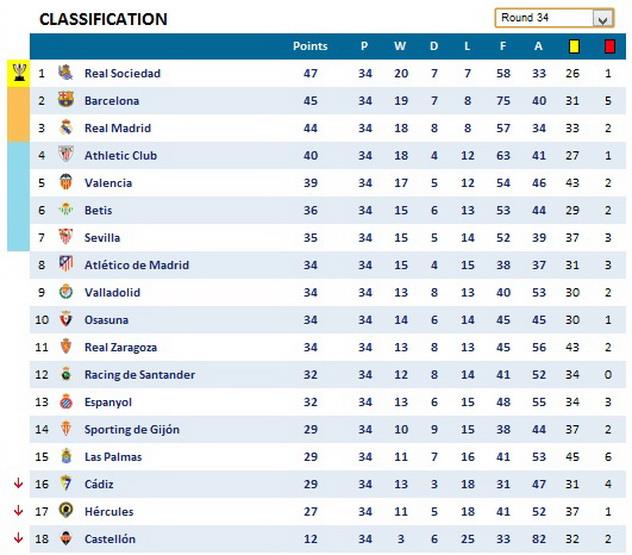Image resolution: width=632 pixels, height=555 pixels.
Task: Open the Real Zaragoza team link
Action: coord(120,347)
